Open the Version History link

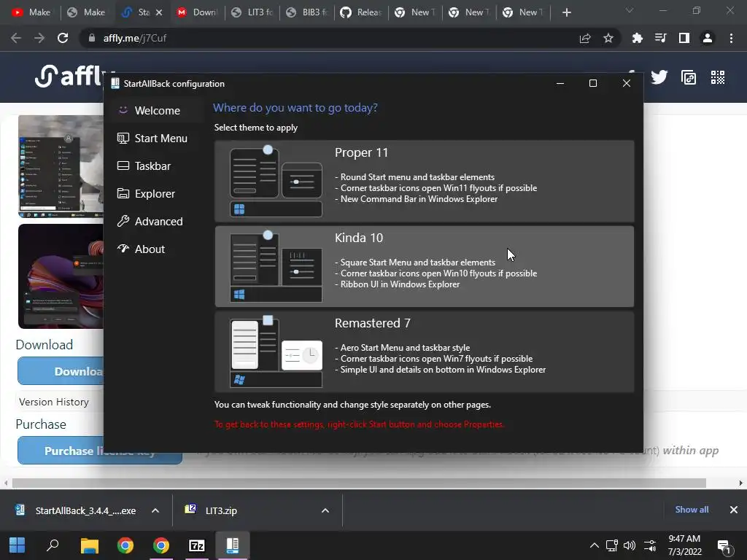[54, 402]
